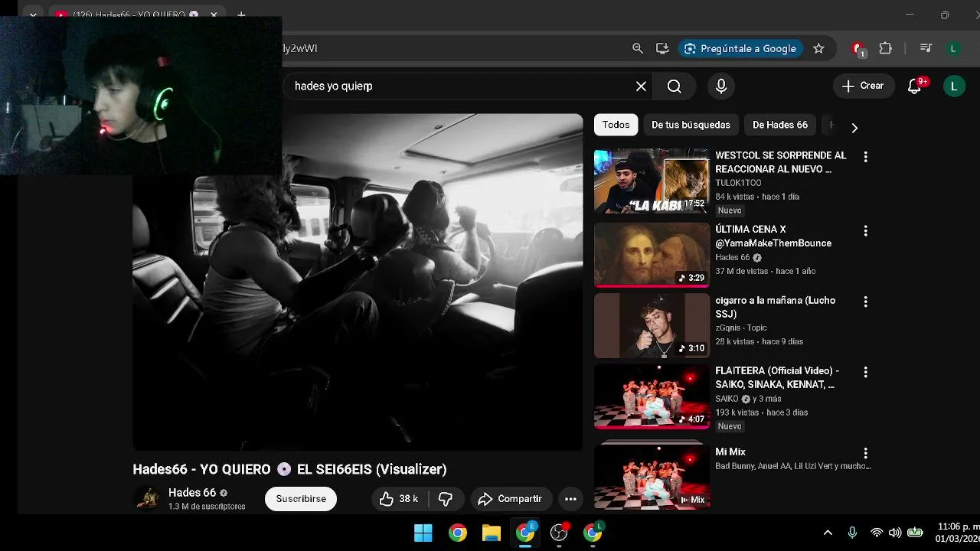Image resolution: width=980 pixels, height=551 pixels.
Task: Open options for Mi Mix
Action: [x=866, y=453]
